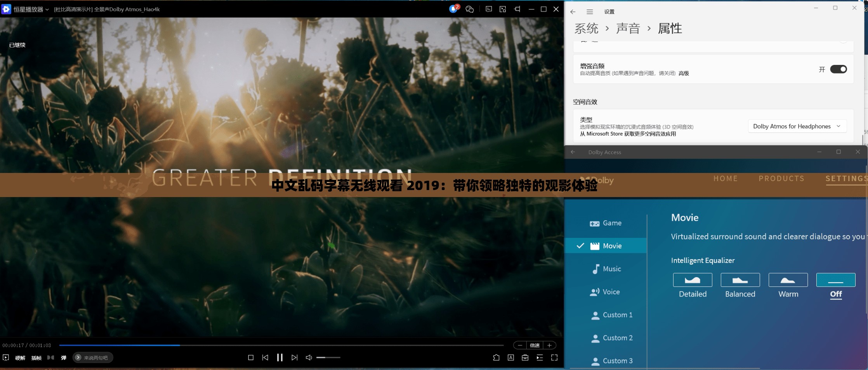Click 从 Microsoft Store 获取更多空间音效应用 link
Screen dimensions: 868x370
tap(628, 134)
